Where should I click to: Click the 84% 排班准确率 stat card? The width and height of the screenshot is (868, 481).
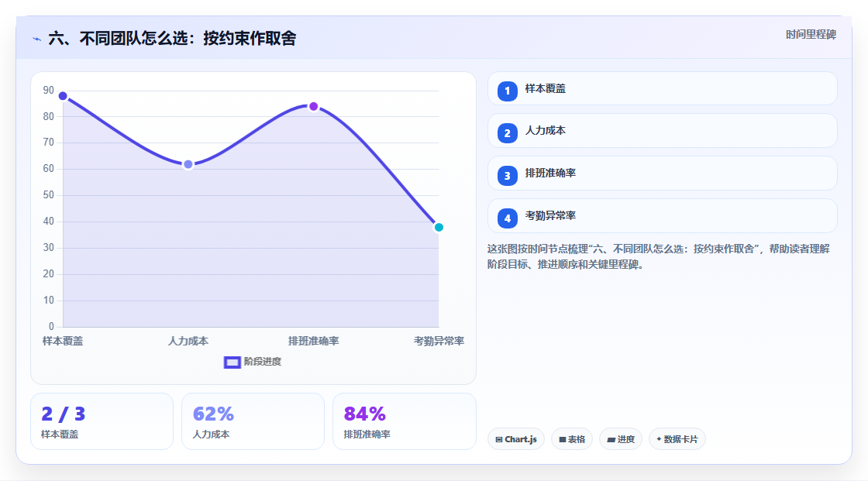[x=404, y=421]
